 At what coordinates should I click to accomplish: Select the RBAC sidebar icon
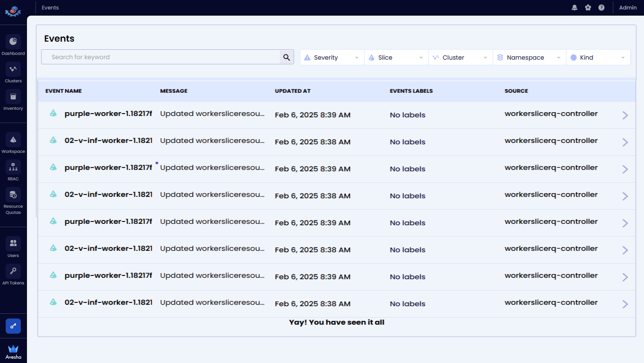13,167
